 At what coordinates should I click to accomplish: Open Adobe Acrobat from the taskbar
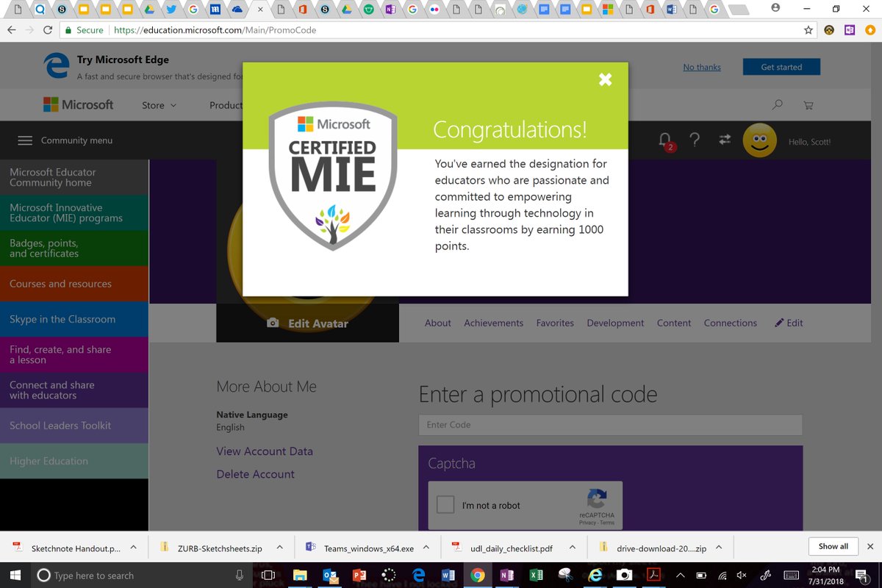653,576
